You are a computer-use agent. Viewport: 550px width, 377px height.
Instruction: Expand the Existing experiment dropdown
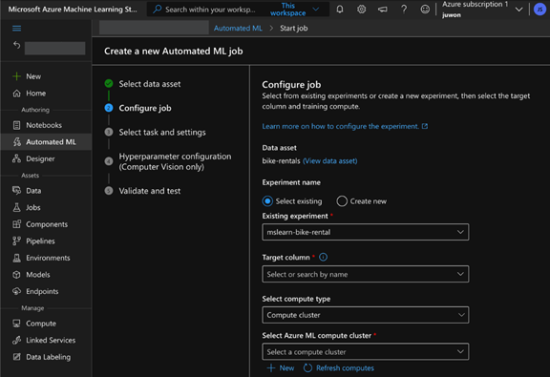(x=365, y=232)
